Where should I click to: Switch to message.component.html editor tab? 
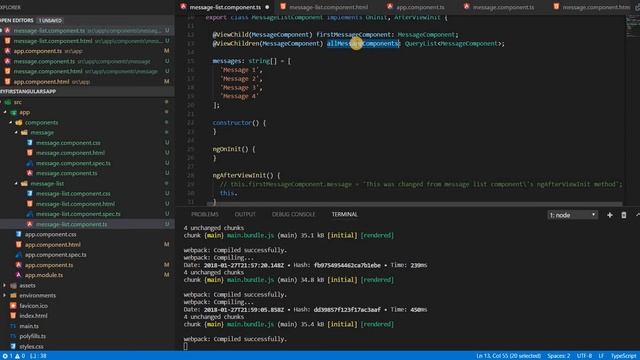point(592,7)
